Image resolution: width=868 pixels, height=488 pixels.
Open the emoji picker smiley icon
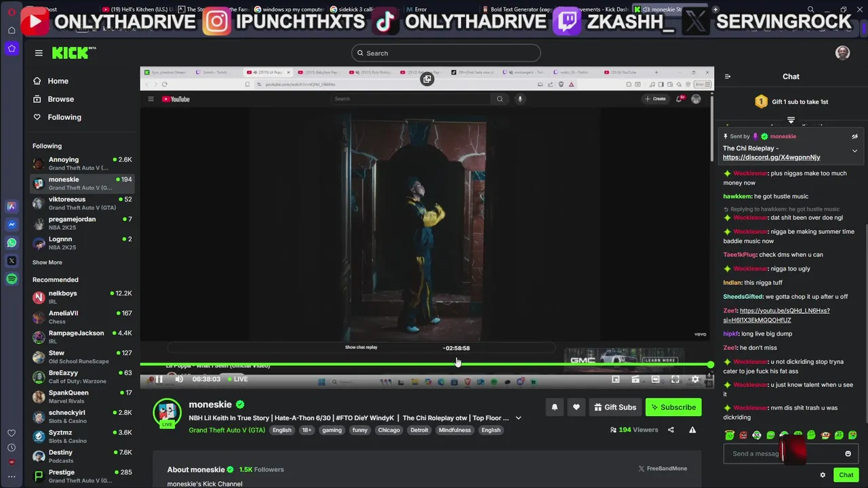(x=848, y=453)
